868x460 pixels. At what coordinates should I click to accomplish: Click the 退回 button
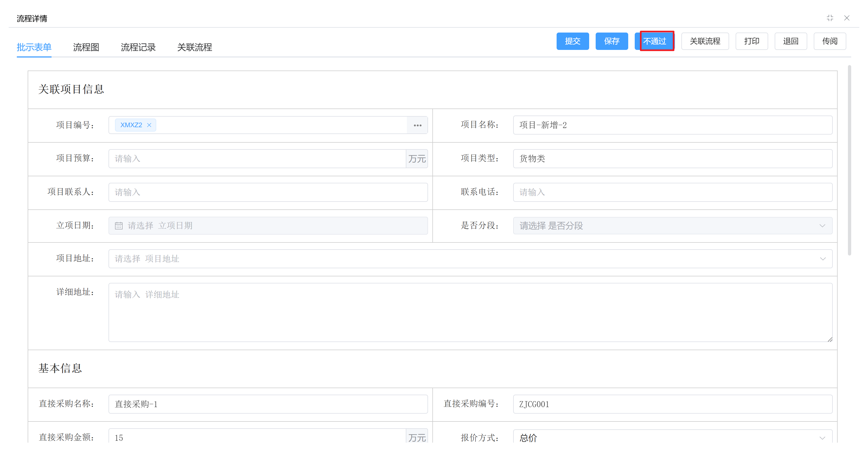click(790, 41)
